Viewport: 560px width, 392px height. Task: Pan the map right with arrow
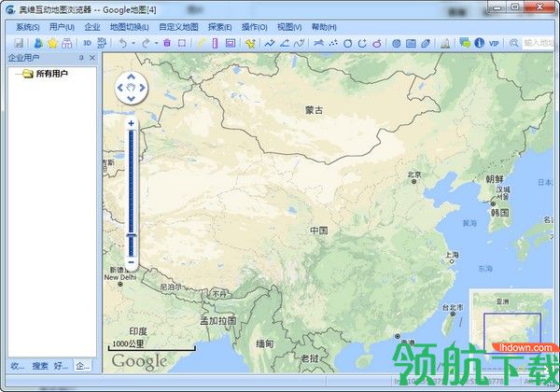[142, 88]
